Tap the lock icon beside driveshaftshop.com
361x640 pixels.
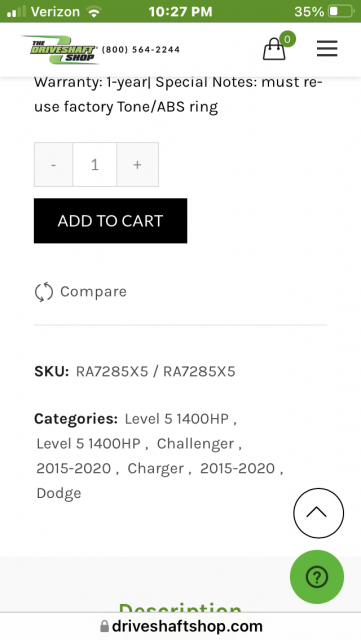105,626
